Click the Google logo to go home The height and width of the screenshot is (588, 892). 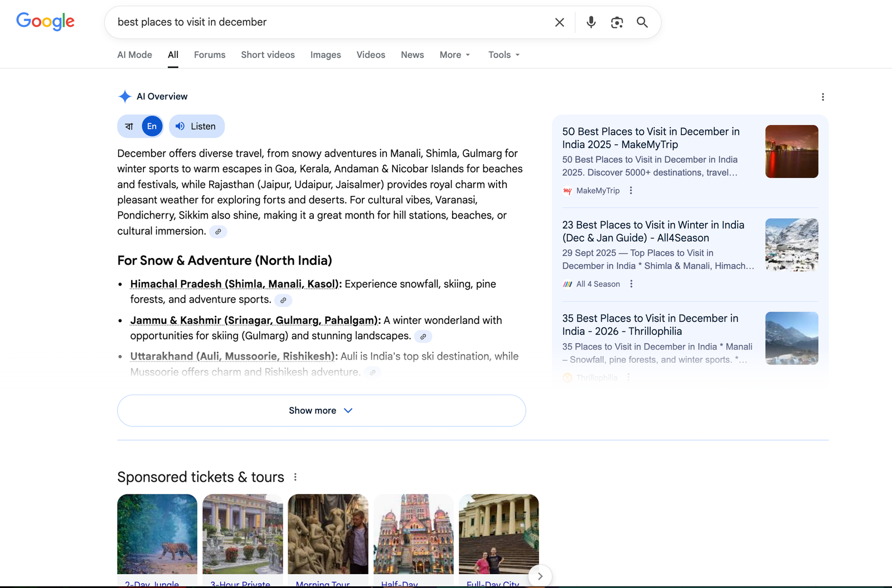coord(45,21)
